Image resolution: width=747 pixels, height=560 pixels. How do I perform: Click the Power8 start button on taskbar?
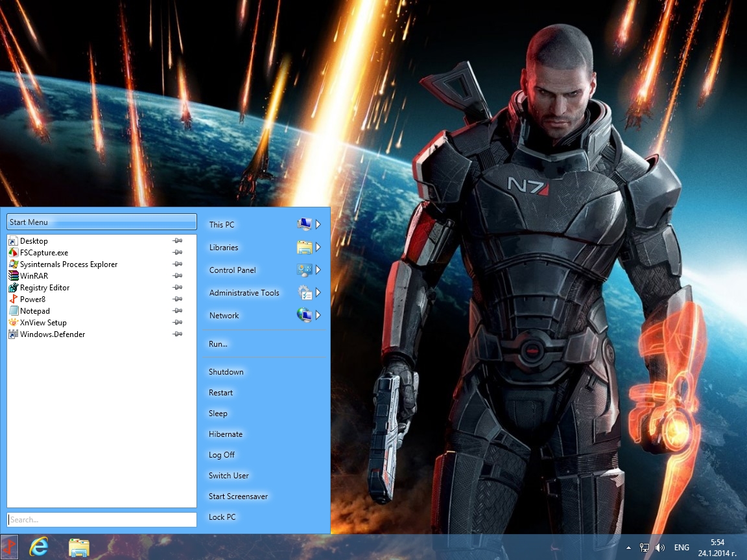tap(9, 546)
